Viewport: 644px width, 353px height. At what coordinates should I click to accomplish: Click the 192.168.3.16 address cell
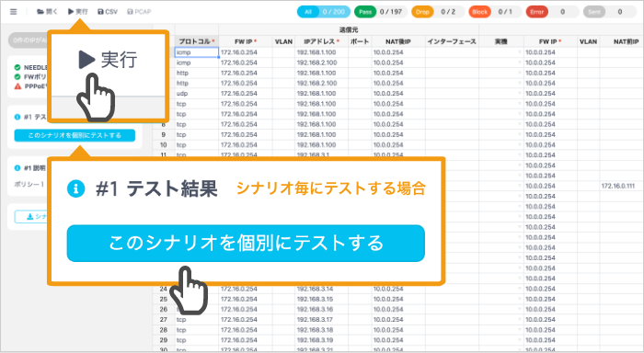coord(322,310)
